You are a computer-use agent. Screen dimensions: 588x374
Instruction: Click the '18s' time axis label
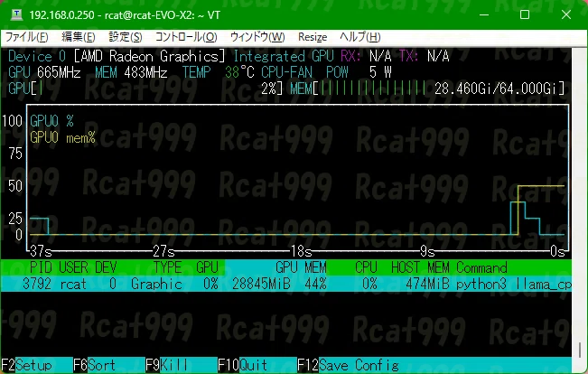[x=302, y=252]
